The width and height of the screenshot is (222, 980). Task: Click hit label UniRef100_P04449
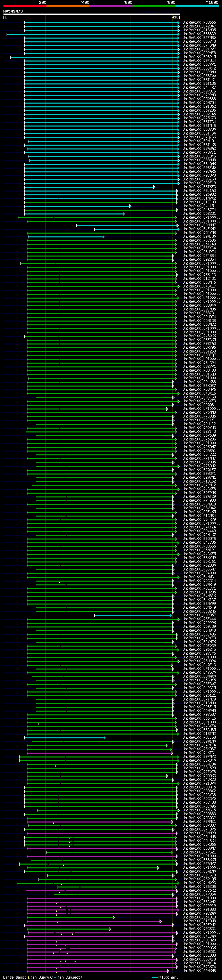(199, 531)
